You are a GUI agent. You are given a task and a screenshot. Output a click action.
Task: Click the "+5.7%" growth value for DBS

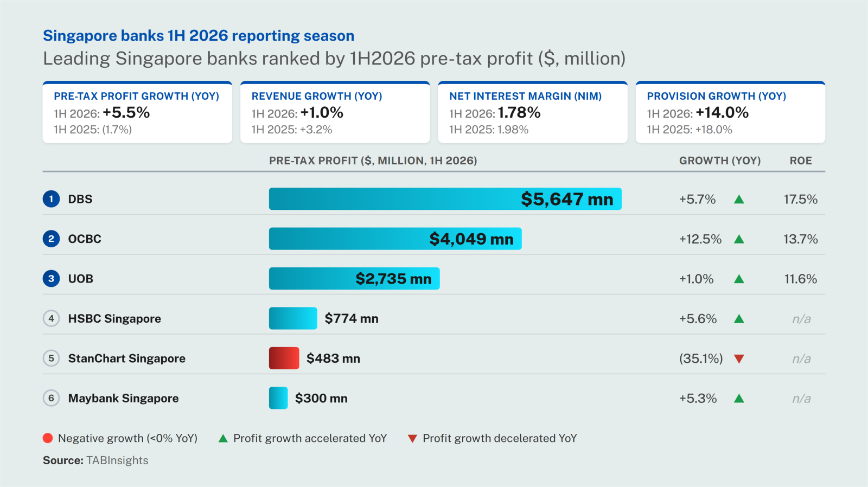coord(698,199)
